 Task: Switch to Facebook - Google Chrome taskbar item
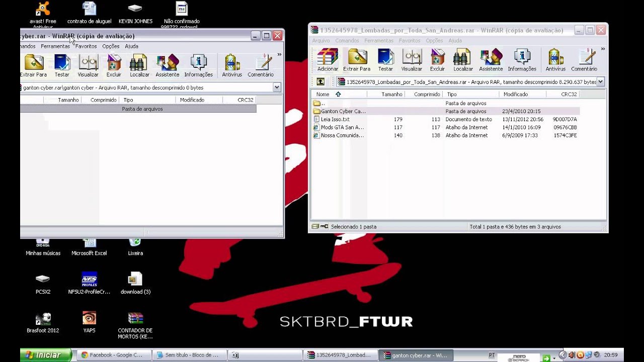click(113, 355)
